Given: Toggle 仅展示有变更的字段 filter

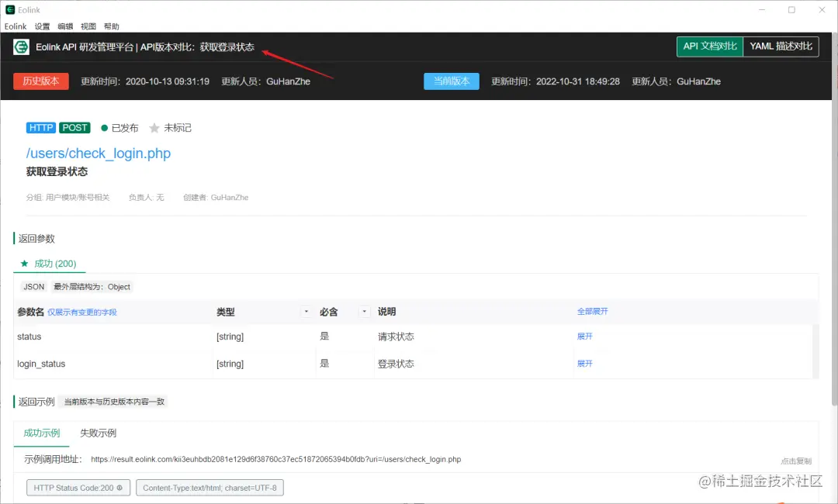Looking at the screenshot, I should click(x=81, y=312).
